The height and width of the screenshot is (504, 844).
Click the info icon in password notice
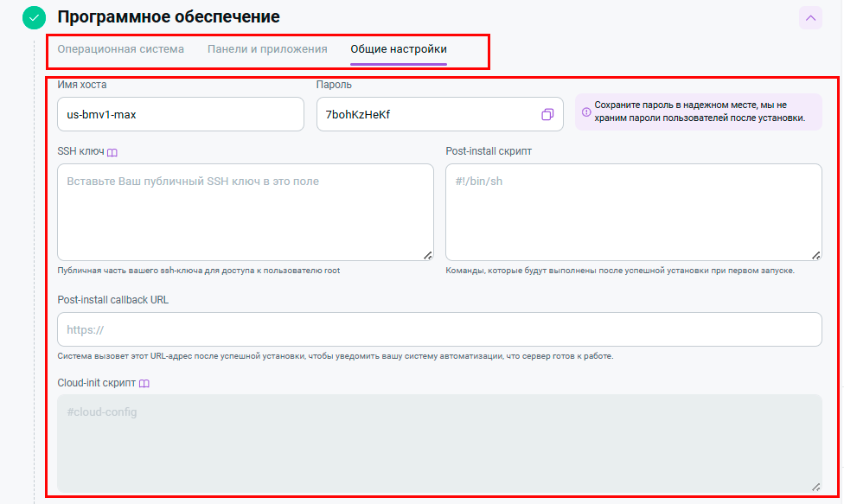586,112
